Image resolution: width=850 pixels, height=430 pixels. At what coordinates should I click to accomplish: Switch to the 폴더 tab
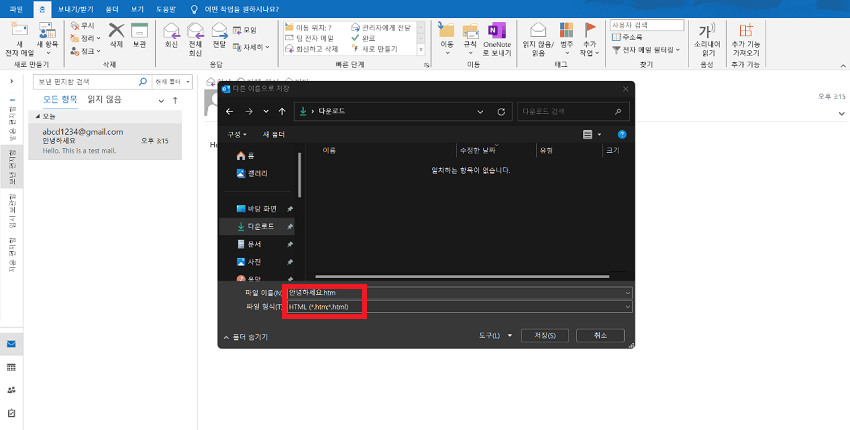(x=112, y=9)
